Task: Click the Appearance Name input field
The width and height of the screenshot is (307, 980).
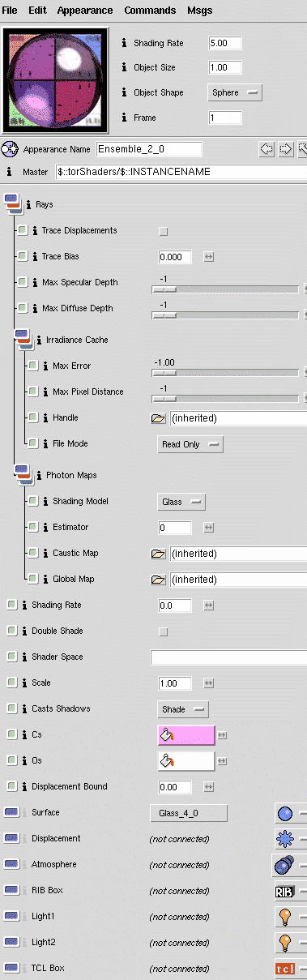Action: tap(148, 149)
